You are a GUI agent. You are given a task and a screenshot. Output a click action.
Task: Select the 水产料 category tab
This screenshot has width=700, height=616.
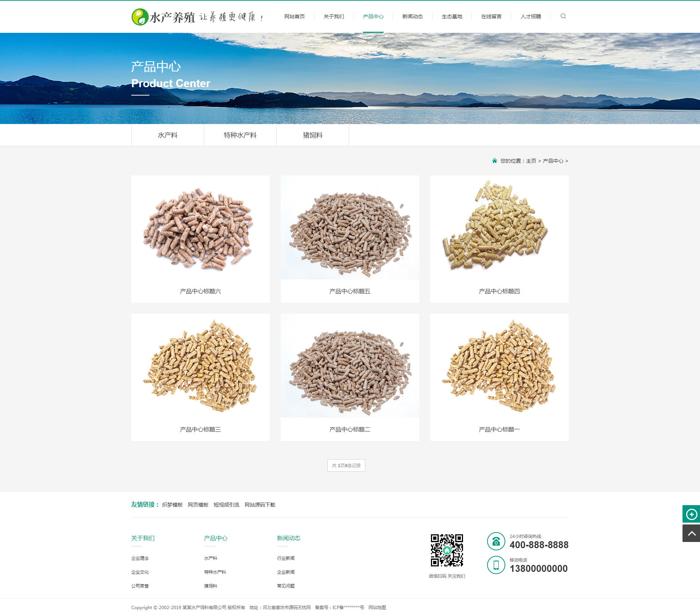168,135
